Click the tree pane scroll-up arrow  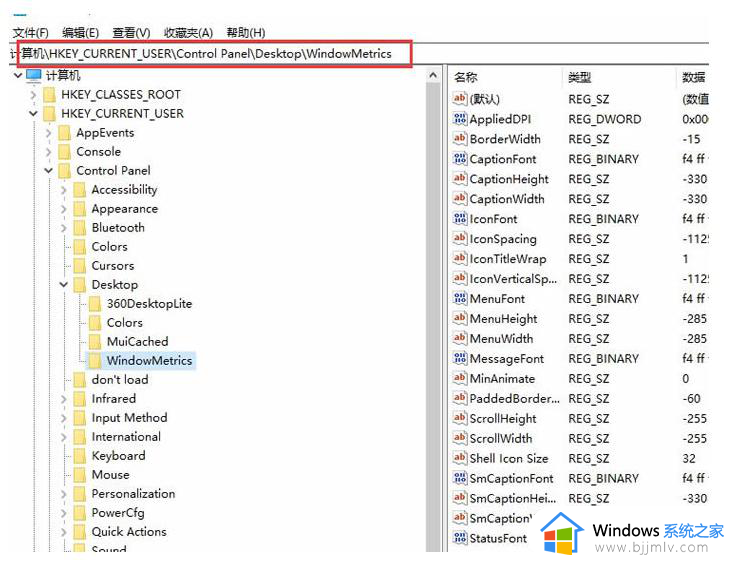coord(433,75)
